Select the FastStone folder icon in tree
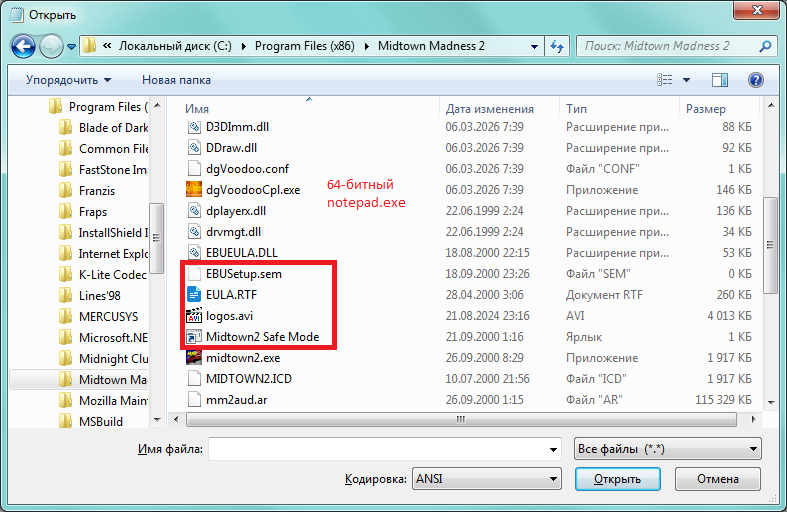 (x=65, y=170)
